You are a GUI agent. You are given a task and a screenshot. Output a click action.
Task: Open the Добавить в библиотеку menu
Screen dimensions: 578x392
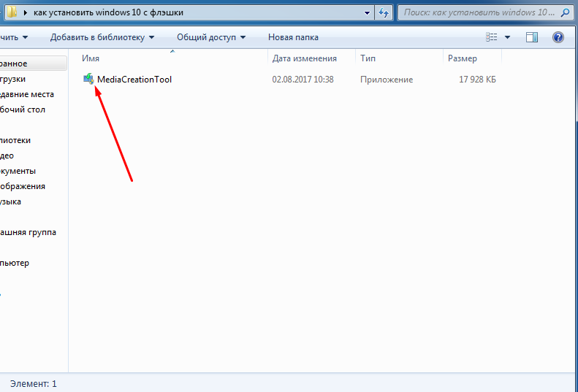tap(102, 37)
